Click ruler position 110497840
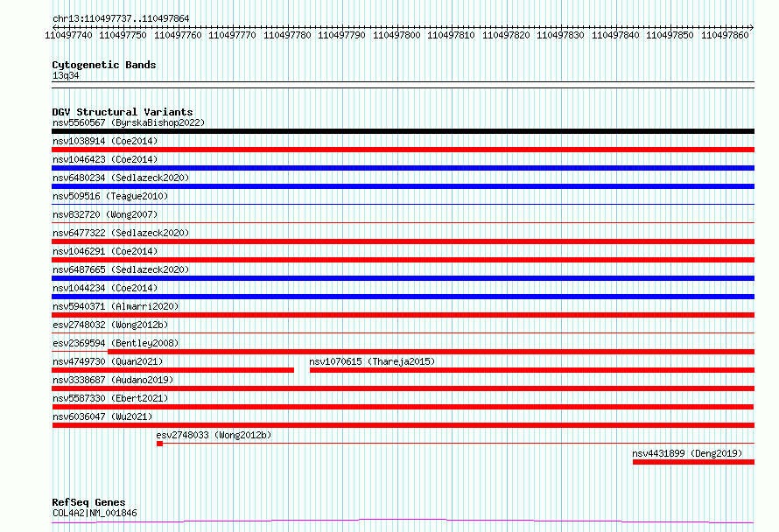779x532 pixels. tap(615, 35)
